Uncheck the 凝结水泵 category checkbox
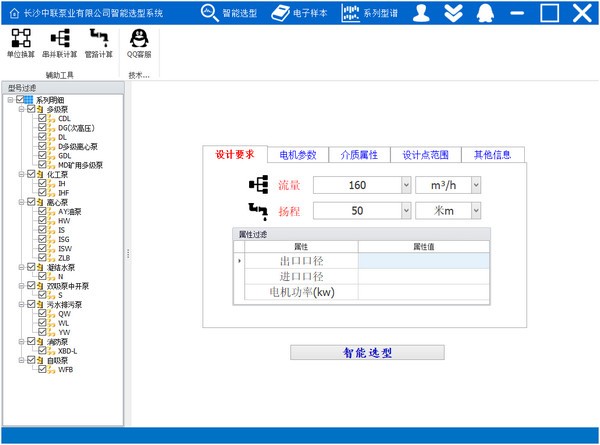 31,267
